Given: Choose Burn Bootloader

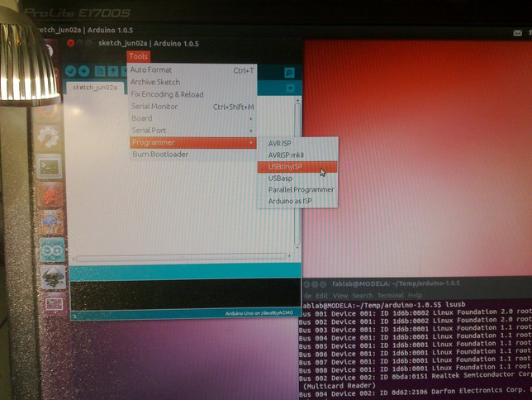Looking at the screenshot, I should [192, 155].
